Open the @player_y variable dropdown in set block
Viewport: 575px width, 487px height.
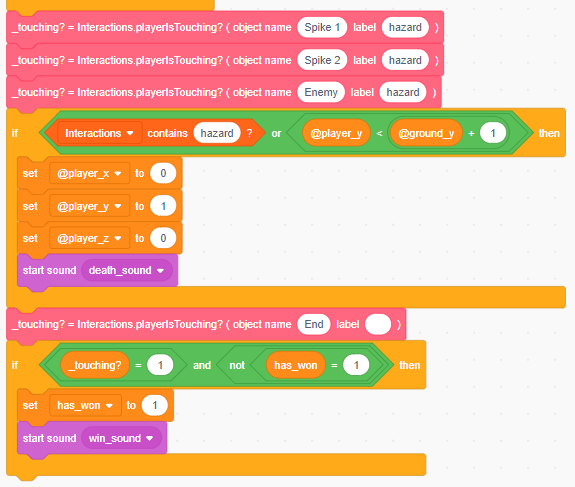89,206
